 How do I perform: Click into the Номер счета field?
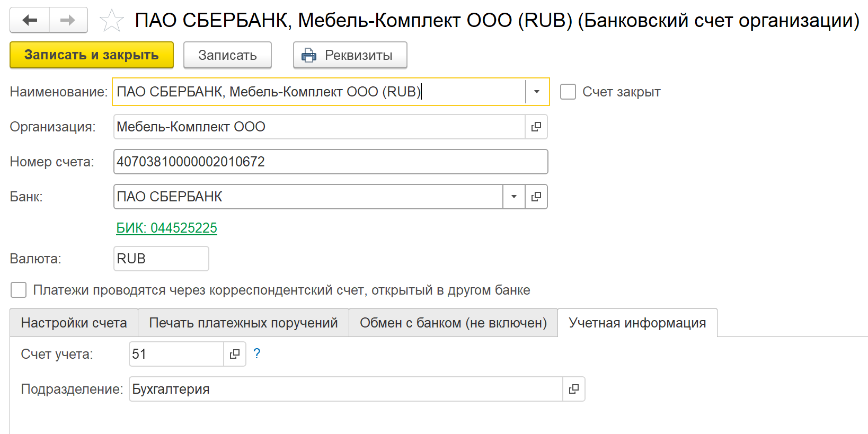click(330, 162)
